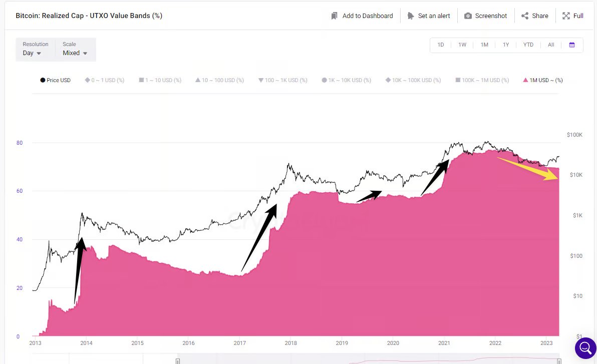Screen dimensions: 597x364
Task: Select the 1D time range tab
Action: 441,45
